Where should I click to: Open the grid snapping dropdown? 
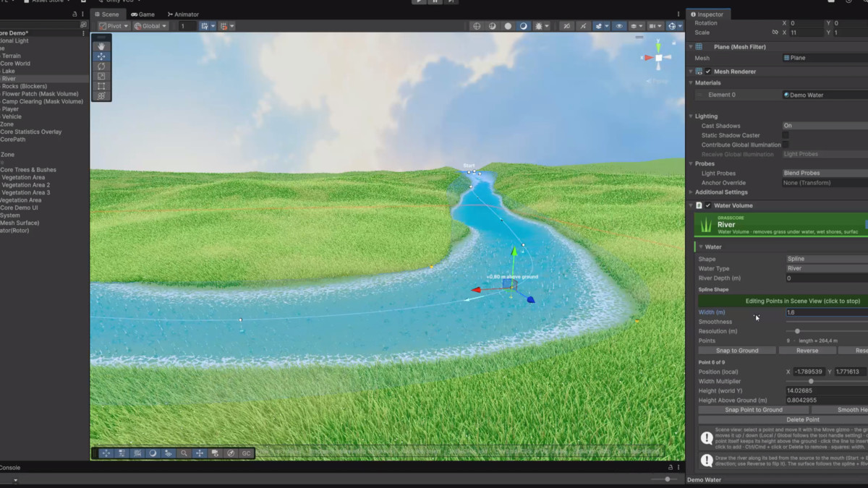207,26
